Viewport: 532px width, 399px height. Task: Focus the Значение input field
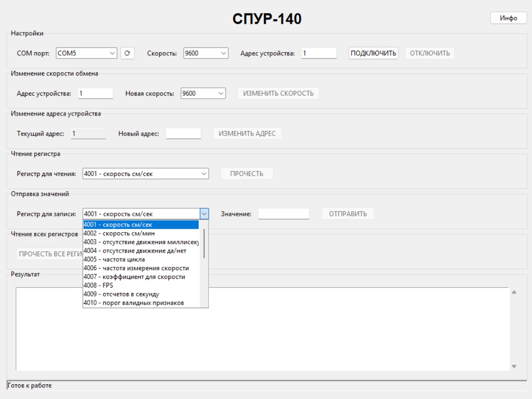pos(284,214)
